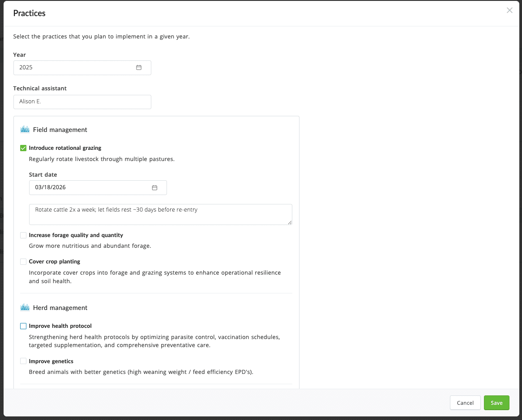Click the notes textarea resize grip
Viewport: 522px width, 420px height.
pyautogui.click(x=290, y=223)
